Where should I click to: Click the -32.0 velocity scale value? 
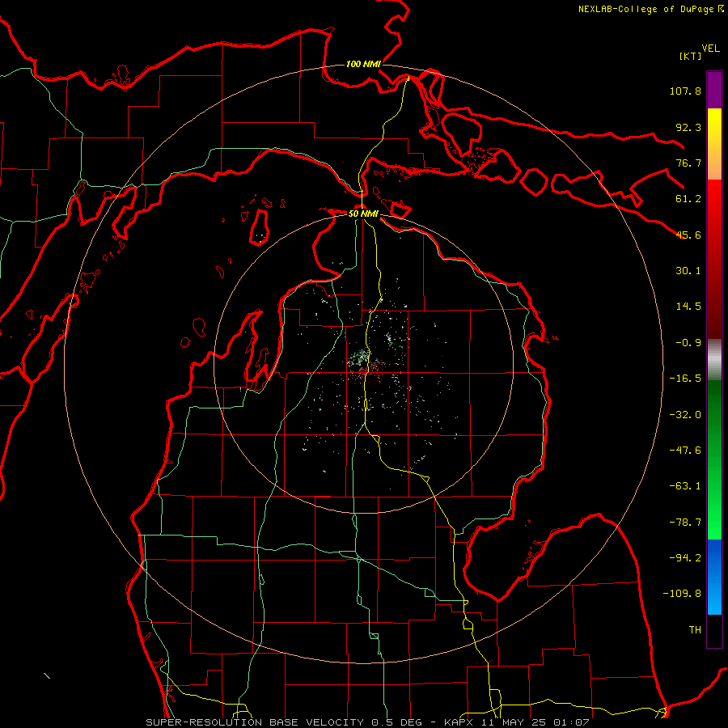685,415
